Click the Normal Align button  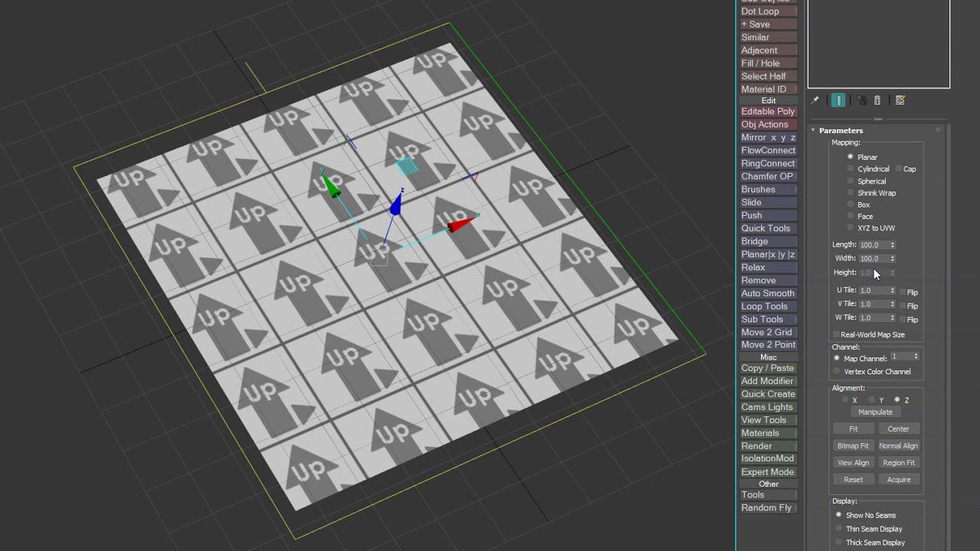coord(899,446)
